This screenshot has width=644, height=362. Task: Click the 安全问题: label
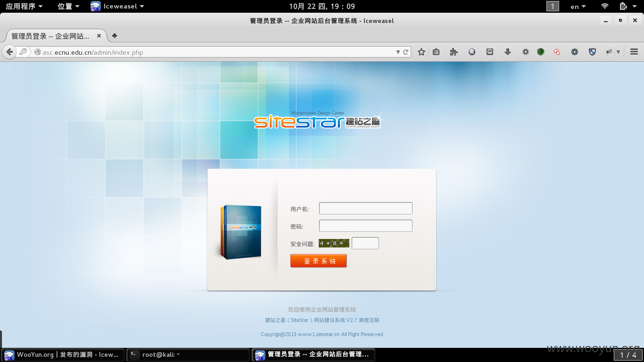pos(302,244)
